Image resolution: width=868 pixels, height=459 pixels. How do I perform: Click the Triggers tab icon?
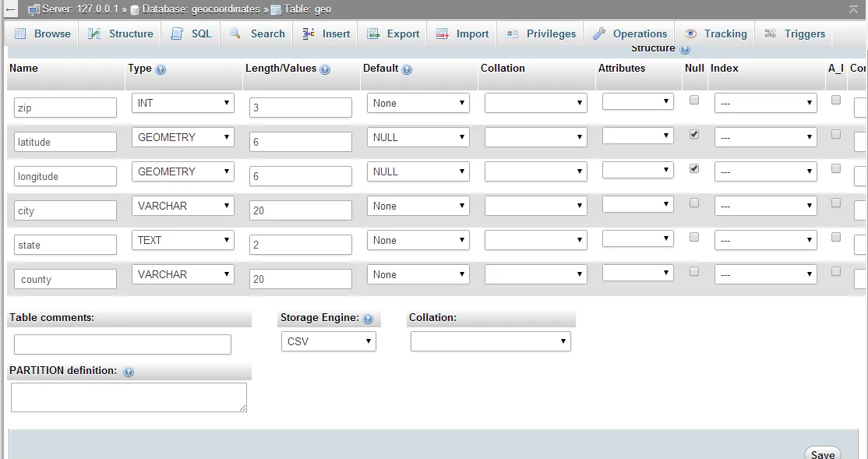770,34
